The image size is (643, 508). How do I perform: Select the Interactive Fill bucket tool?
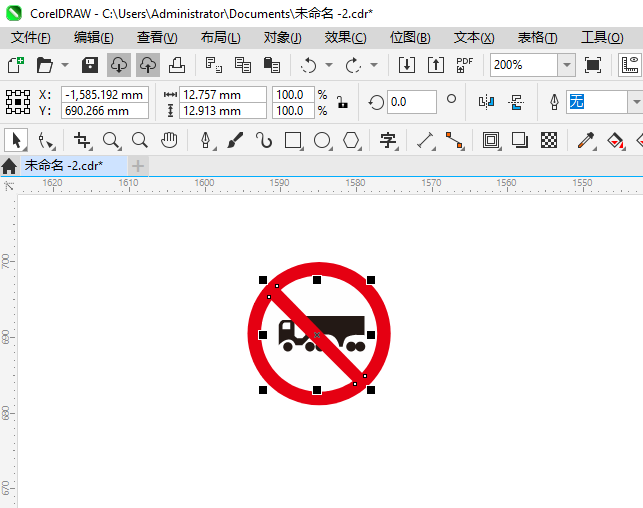point(615,140)
